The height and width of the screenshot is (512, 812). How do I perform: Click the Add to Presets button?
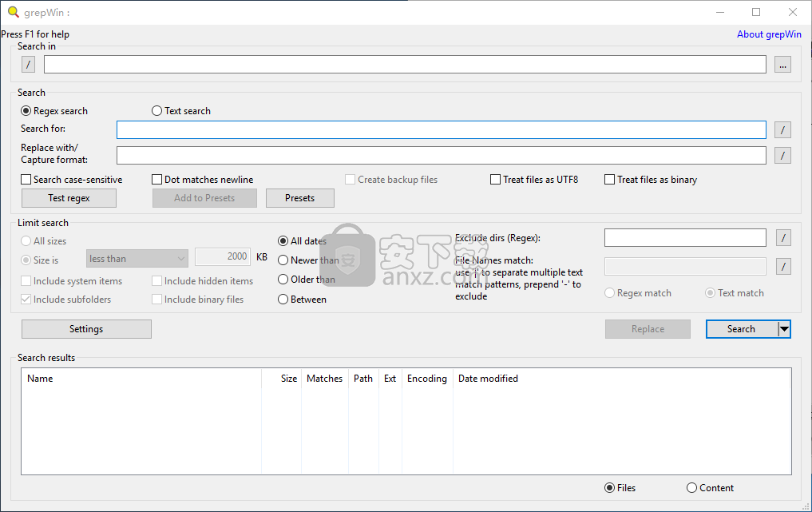click(x=204, y=198)
